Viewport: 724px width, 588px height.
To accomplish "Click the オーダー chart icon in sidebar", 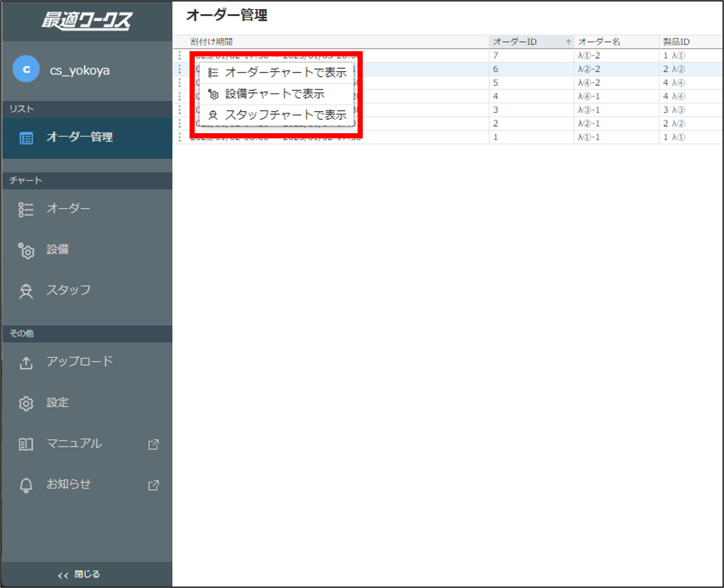I will pos(26,210).
